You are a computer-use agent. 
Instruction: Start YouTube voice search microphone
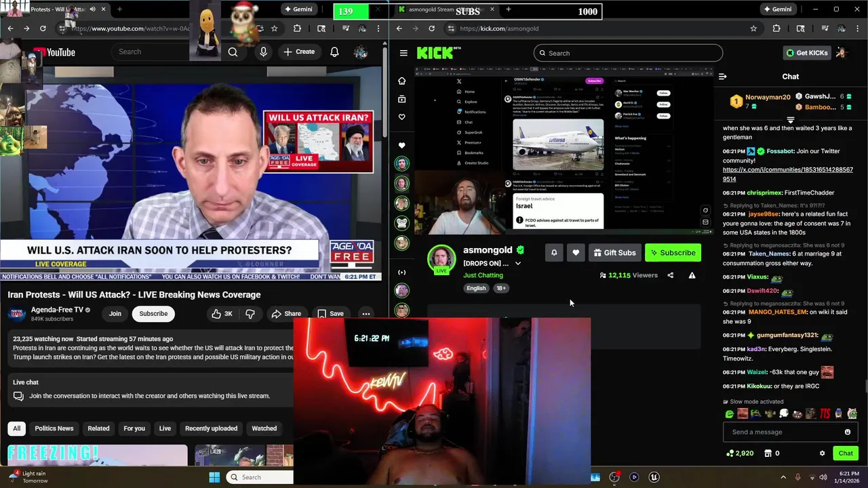click(x=263, y=52)
